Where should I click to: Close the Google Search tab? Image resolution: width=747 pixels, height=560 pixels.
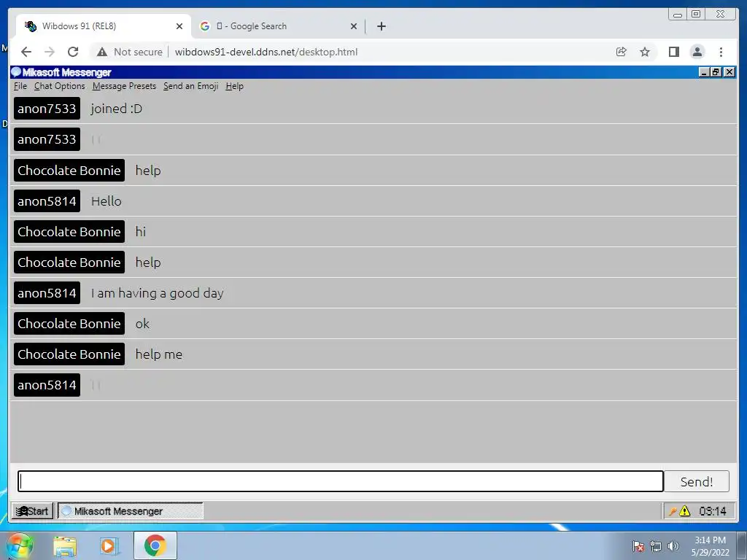click(354, 26)
